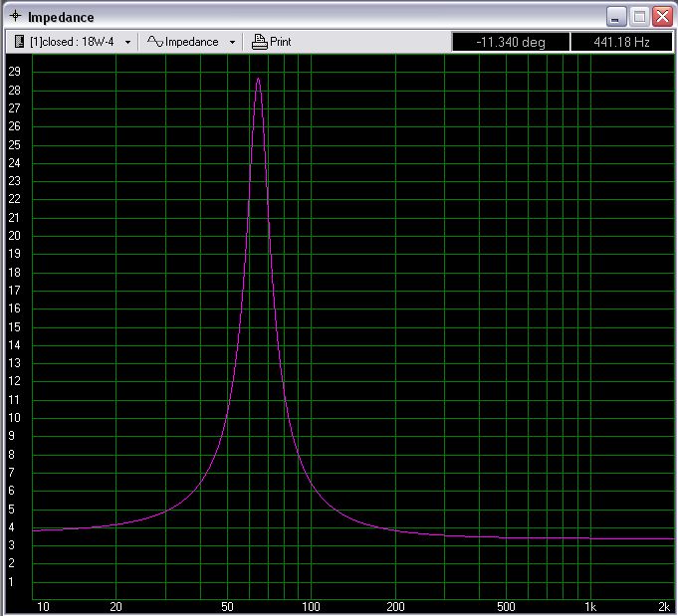The width and height of the screenshot is (678, 616).
Task: Select the [1]closed : 18W-4 driver label
Action: 72,42
